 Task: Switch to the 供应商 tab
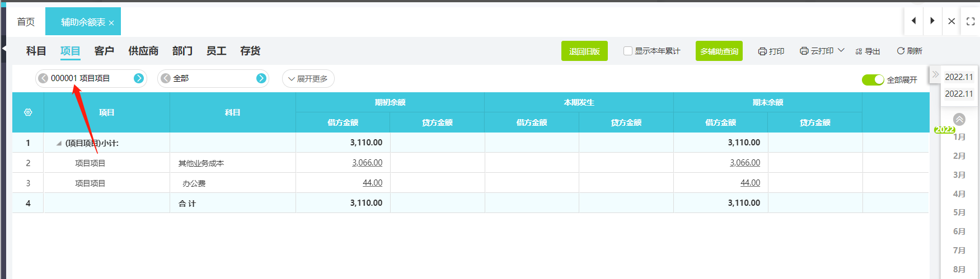tap(143, 51)
